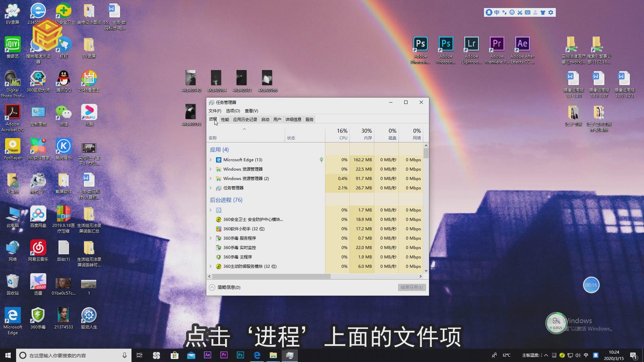Open the 文件(F) menu in Task Manager
Screen dimensions: 644x362
215,111
